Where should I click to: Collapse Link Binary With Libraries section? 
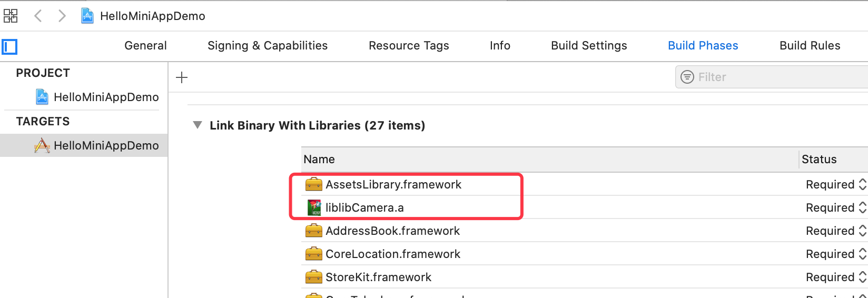pyautogui.click(x=198, y=125)
